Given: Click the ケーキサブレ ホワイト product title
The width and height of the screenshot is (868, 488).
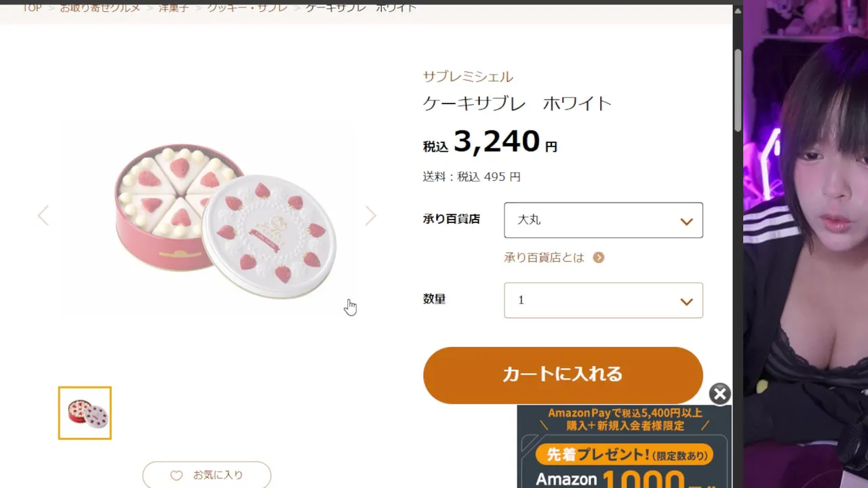Looking at the screenshot, I should (x=517, y=104).
